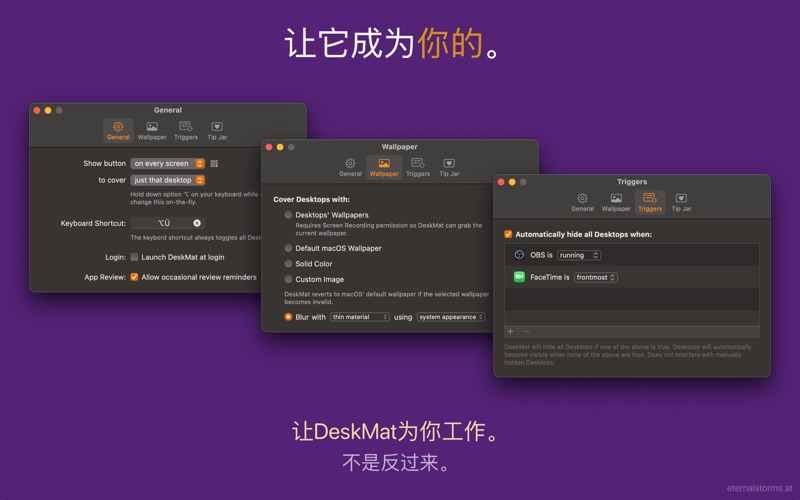Minimize the Wallpaper window with yellow button
This screenshot has height=500, width=800.
coord(280,147)
